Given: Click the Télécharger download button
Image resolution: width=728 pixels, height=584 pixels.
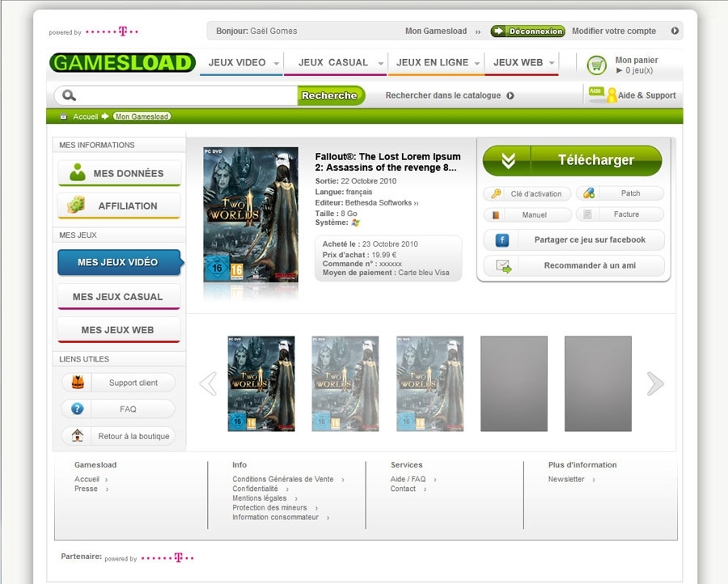Looking at the screenshot, I should click(x=573, y=160).
